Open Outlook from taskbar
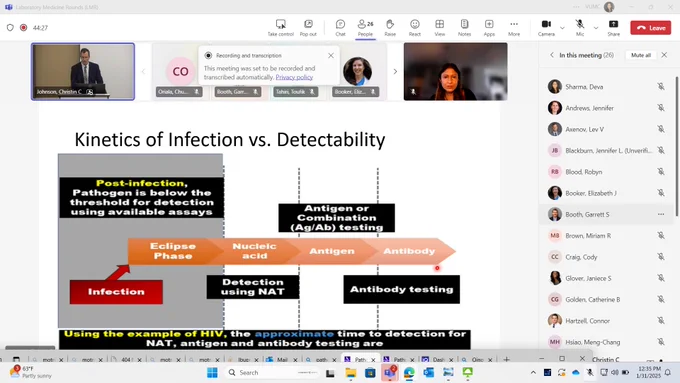This screenshot has width=680, height=383. point(428,373)
